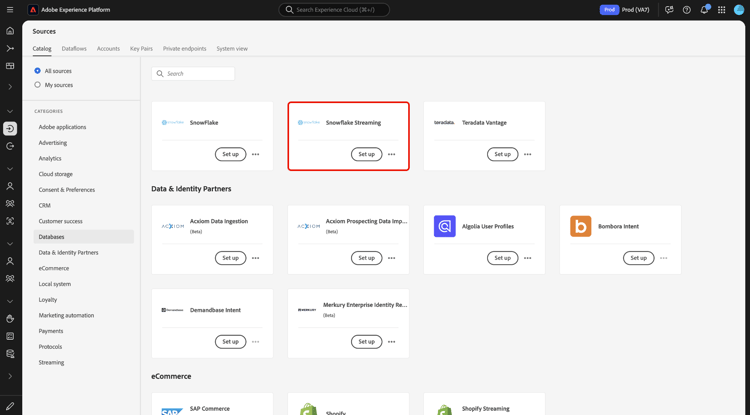
Task: Set up the SnowFlake source
Action: point(231,154)
